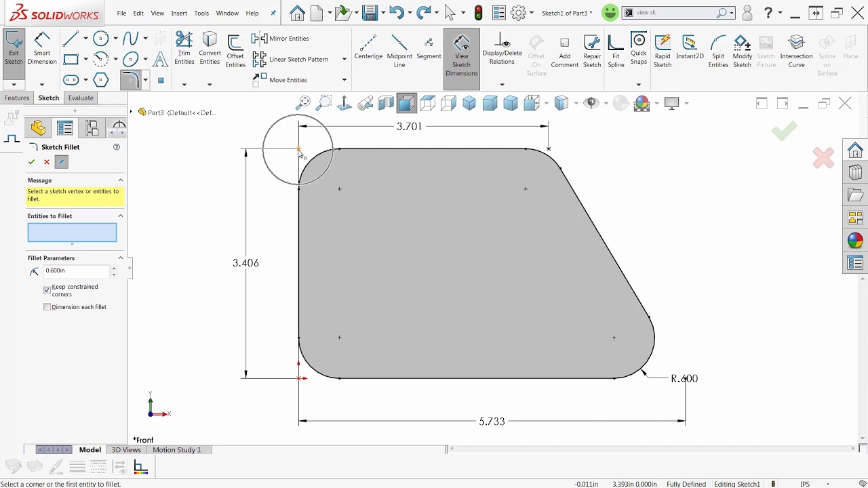Open the Trim Entities tool

tap(184, 49)
